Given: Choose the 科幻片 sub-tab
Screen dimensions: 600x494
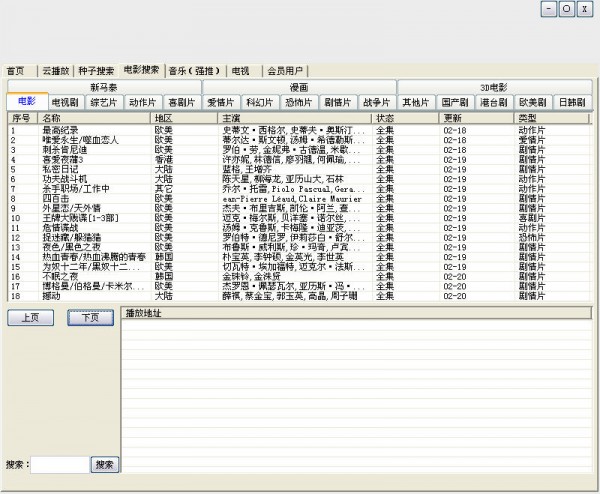Looking at the screenshot, I should pyautogui.click(x=260, y=103).
